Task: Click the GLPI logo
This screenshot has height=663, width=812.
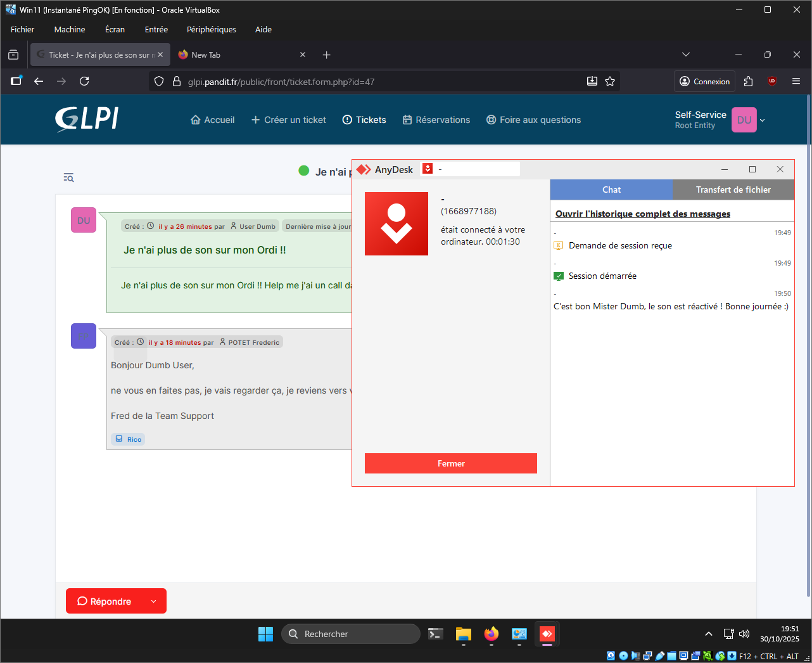Action: [x=87, y=119]
